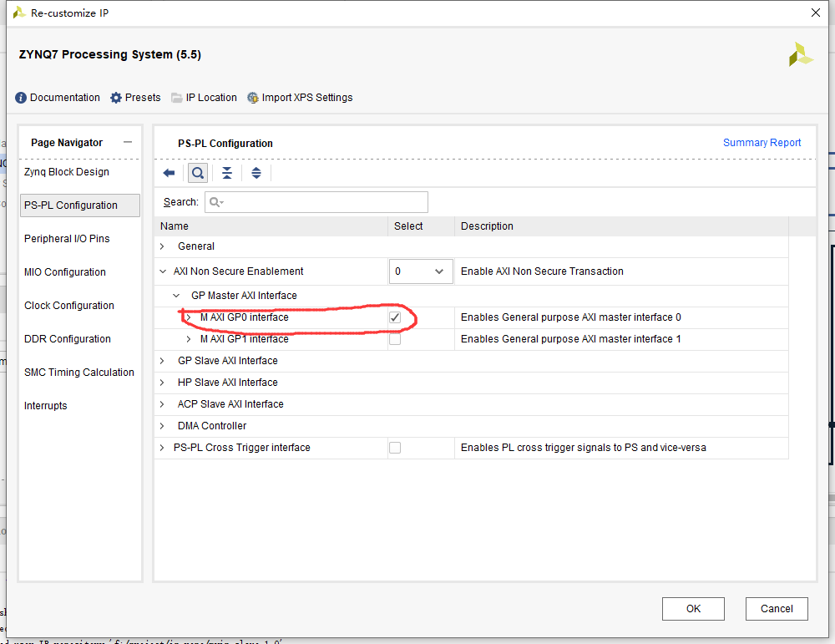Go to Peripheral I/O Pins page

coord(67,239)
